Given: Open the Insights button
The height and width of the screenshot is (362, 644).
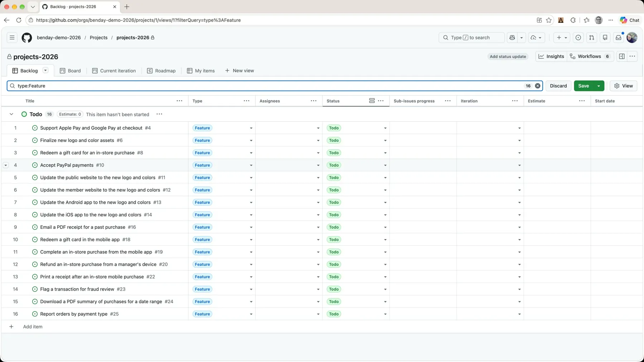Looking at the screenshot, I should pos(551,57).
